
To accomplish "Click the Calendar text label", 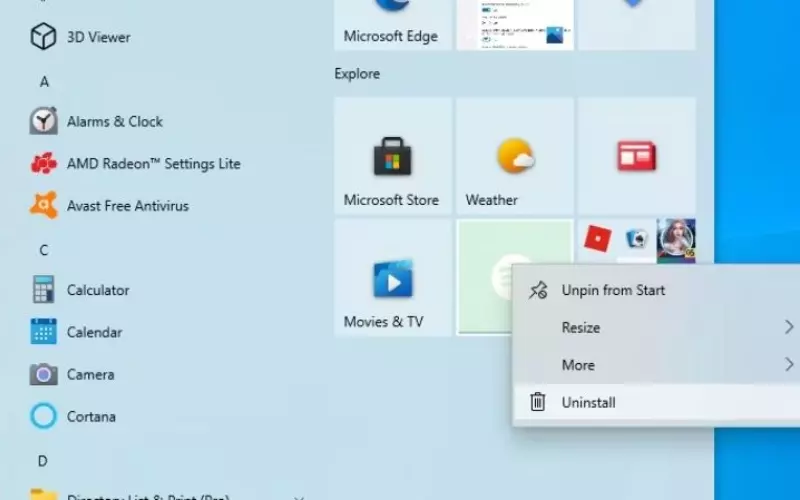I will coord(94,332).
